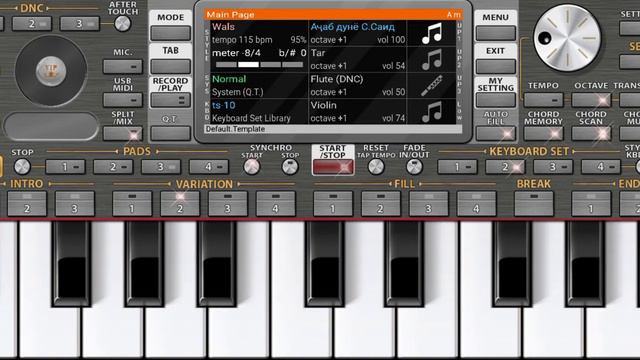Select Variation 4
Image resolution: width=640 pixels, height=360 pixels.
tap(276, 203)
